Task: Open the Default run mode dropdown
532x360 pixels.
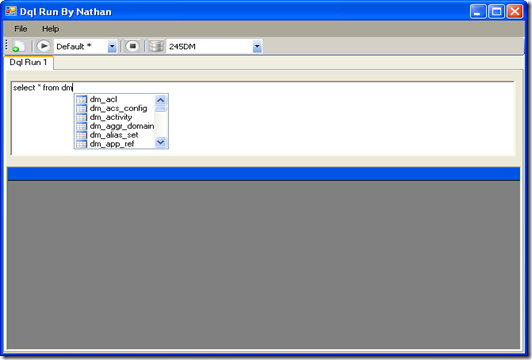Action: (x=112, y=46)
